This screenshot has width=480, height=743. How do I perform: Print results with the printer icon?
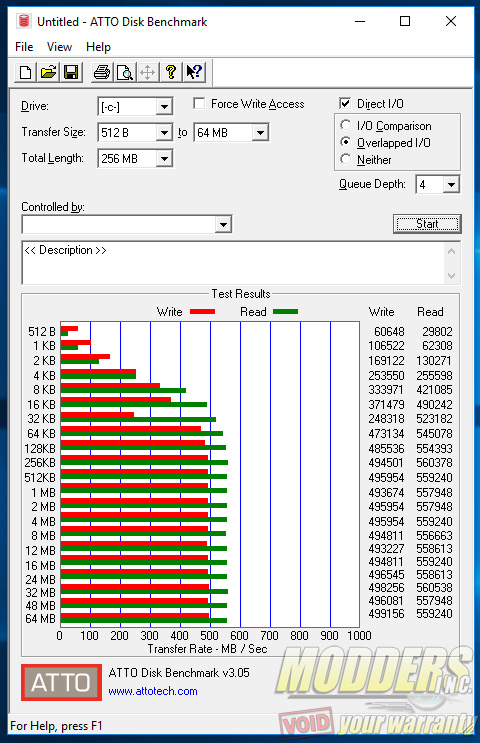pyautogui.click(x=102, y=72)
